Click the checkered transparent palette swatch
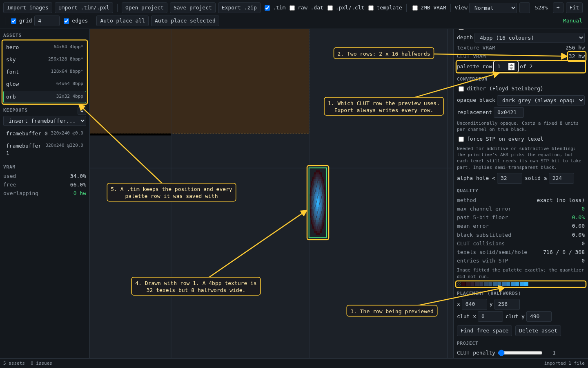The width and height of the screenshot is (588, 368). (459, 284)
